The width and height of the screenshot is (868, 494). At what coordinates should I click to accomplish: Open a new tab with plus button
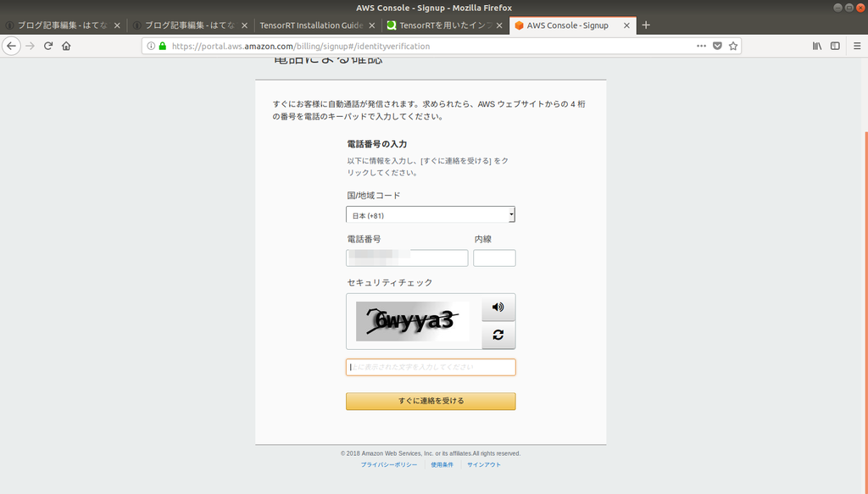[x=645, y=25]
